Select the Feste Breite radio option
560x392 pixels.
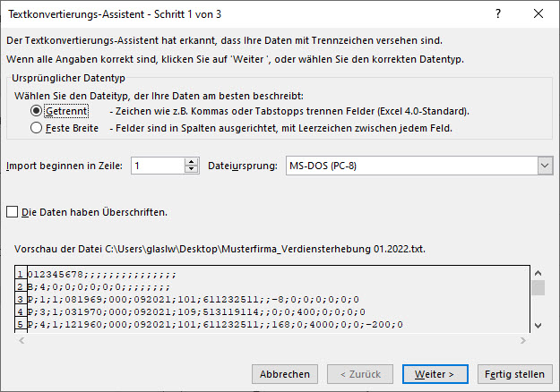coord(36,128)
